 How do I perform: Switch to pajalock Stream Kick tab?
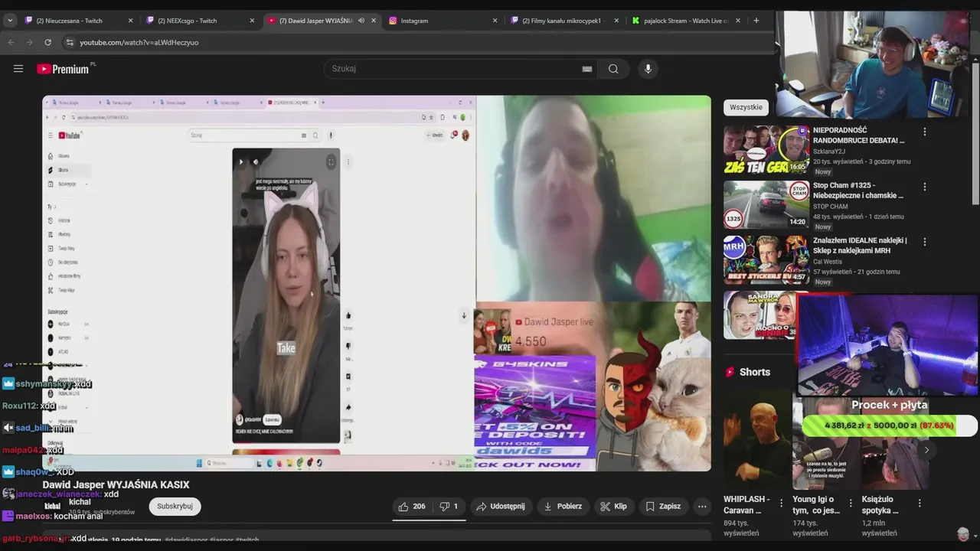pos(686,21)
